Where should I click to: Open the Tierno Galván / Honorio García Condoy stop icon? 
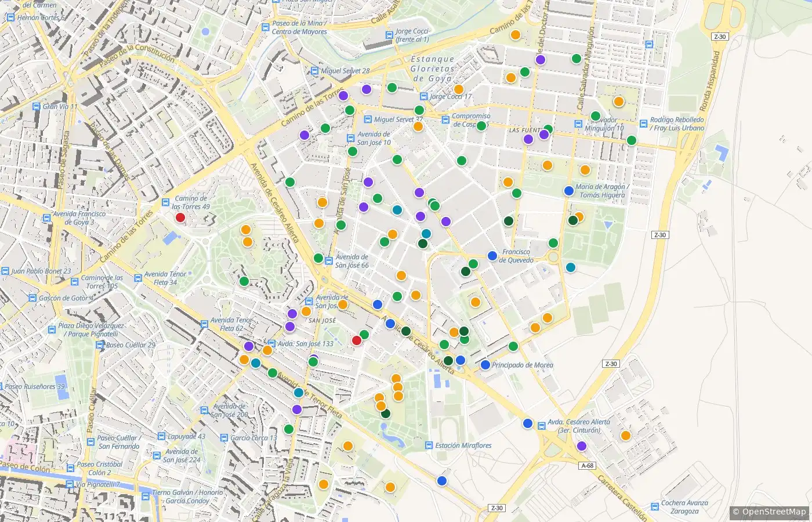click(x=145, y=496)
